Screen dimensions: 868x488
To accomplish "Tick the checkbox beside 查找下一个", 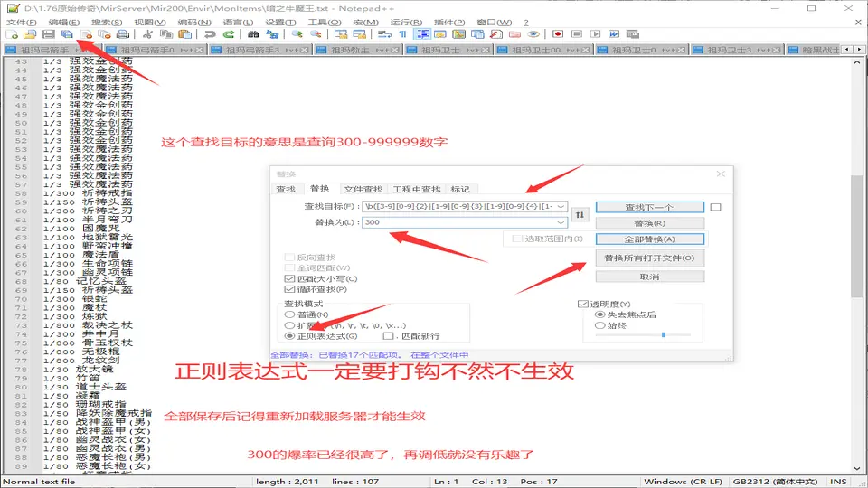I will 716,207.
